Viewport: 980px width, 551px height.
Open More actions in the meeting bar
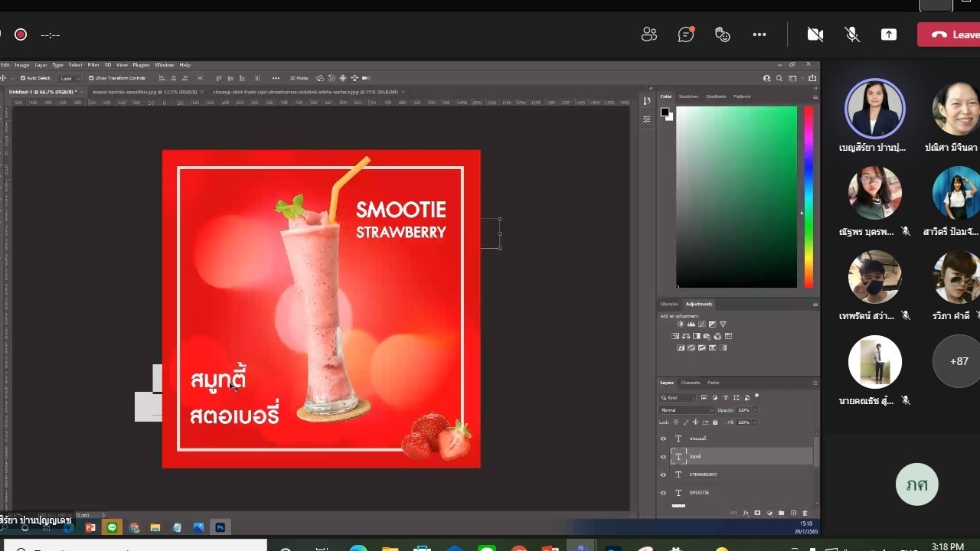[x=759, y=34]
